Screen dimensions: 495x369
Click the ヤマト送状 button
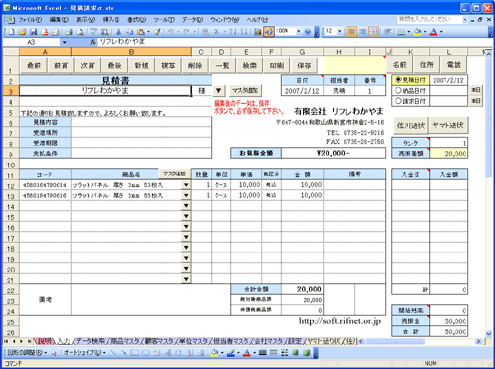tap(448, 125)
